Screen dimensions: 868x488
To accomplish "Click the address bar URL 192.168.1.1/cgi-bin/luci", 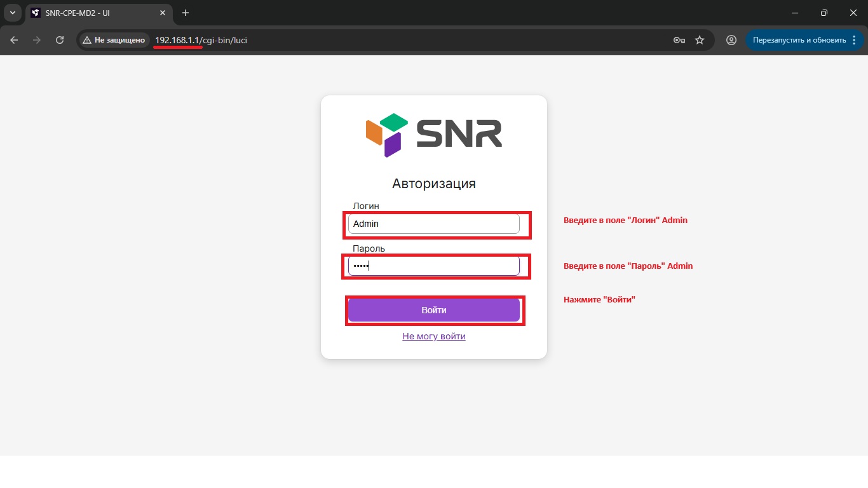I will (201, 40).
